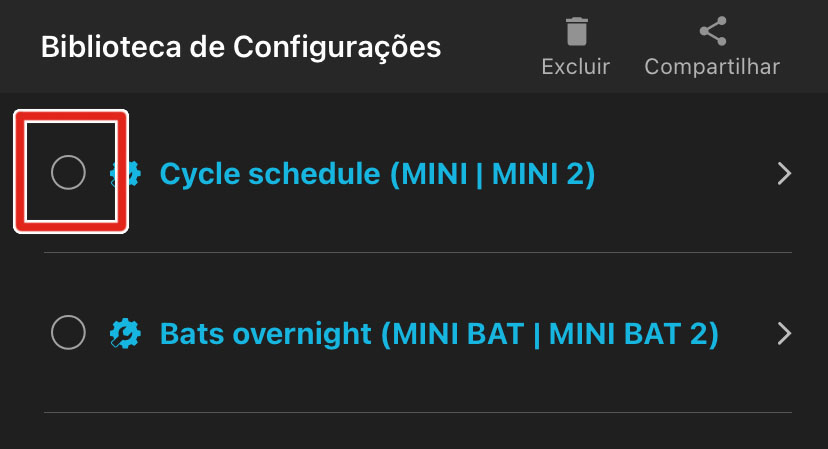Click the gear icon beside Cycle schedule
The image size is (828, 449).
[x=126, y=174]
